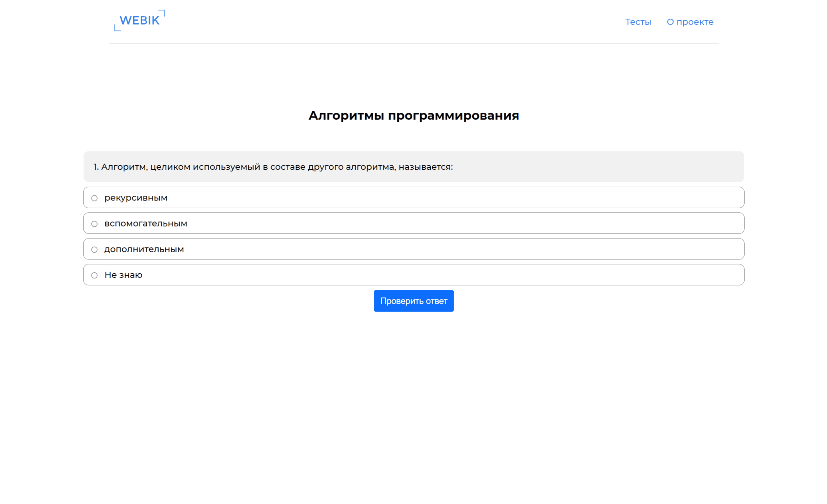Click the Не знаю label text
827x504 pixels.
123,275
